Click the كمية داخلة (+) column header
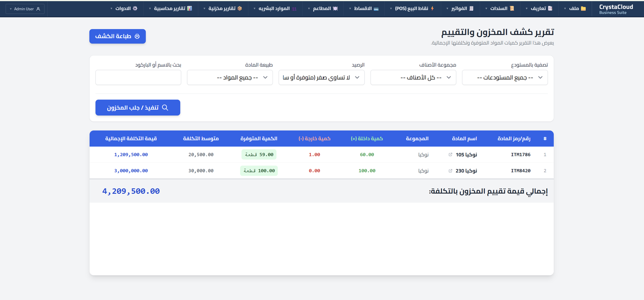The width and height of the screenshot is (644, 300). click(367, 139)
